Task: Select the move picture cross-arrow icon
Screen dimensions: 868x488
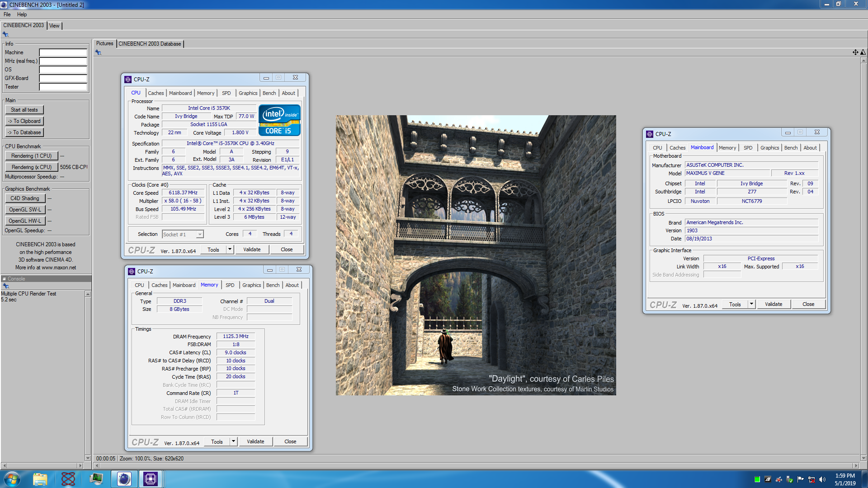Action: 855,52
